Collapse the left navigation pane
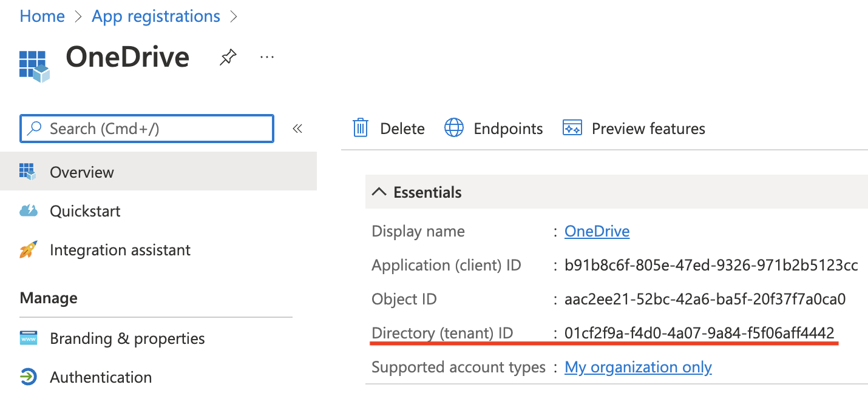868x393 pixels. (297, 128)
